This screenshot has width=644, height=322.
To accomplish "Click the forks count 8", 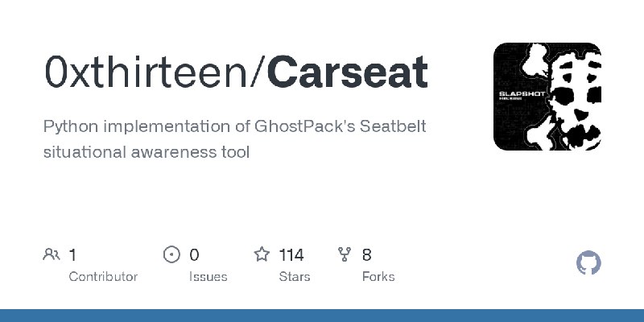I will tap(367, 255).
